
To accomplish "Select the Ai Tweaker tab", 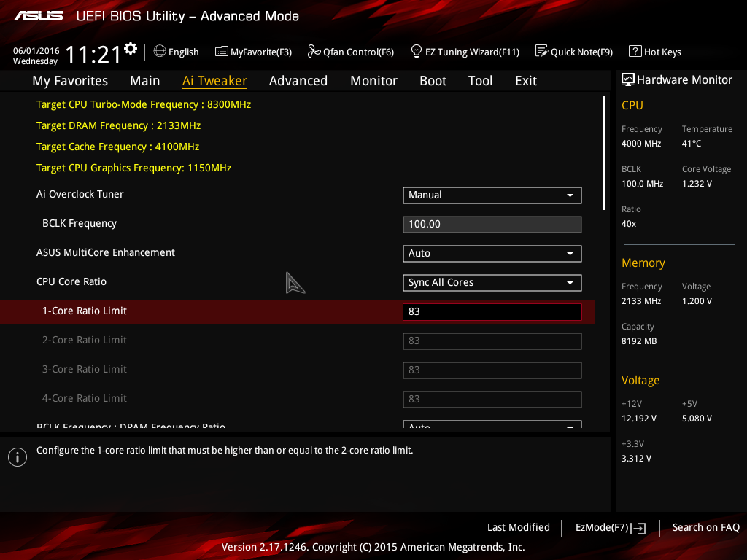I will (x=214, y=81).
